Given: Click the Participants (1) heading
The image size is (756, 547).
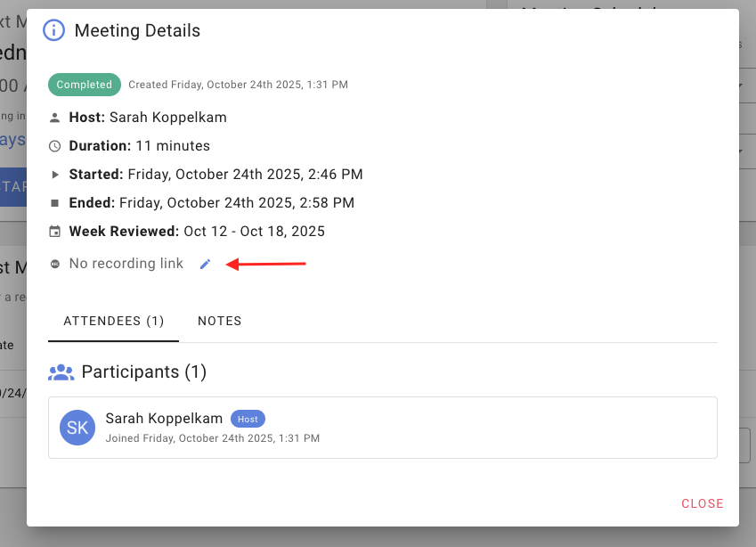Looking at the screenshot, I should [144, 372].
